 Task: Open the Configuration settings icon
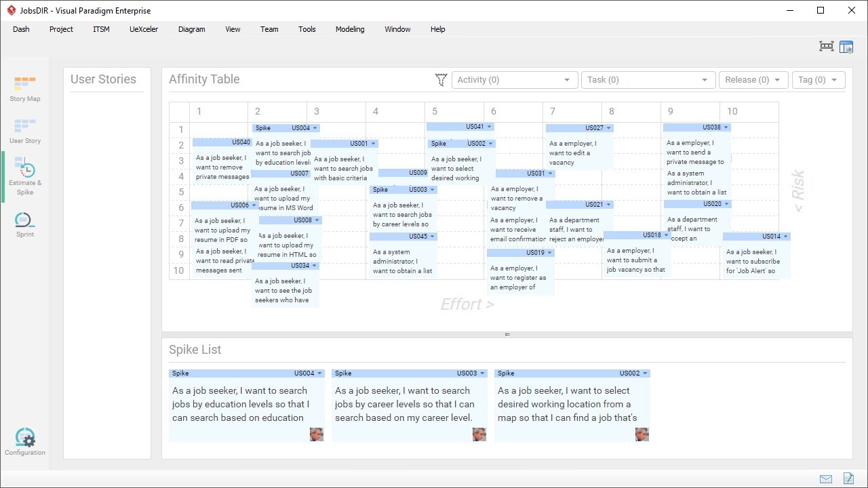24,442
